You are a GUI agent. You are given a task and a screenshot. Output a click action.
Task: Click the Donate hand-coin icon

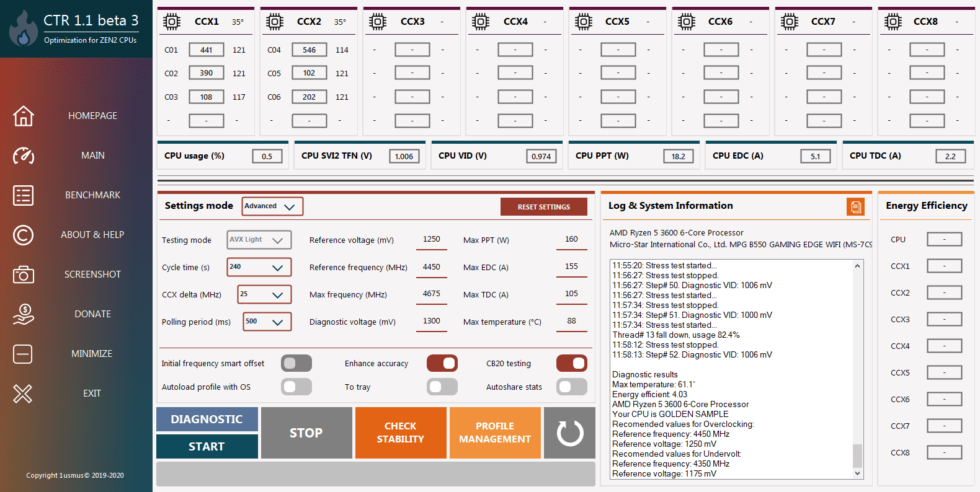coord(24,314)
